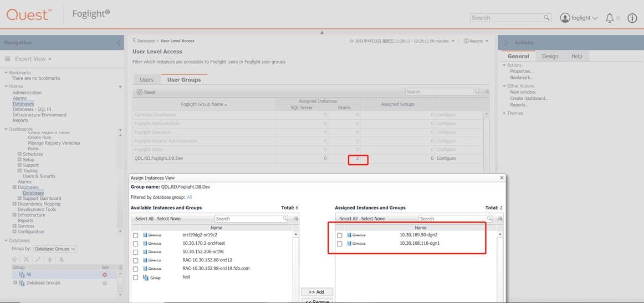Check the RAC-10.30.152.98-orcl19.fdb.com checkbox
The height and width of the screenshot is (303, 644).
coord(136,269)
